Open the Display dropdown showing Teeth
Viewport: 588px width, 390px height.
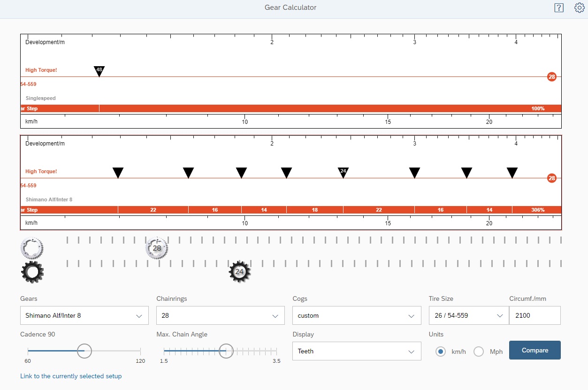[356, 351]
